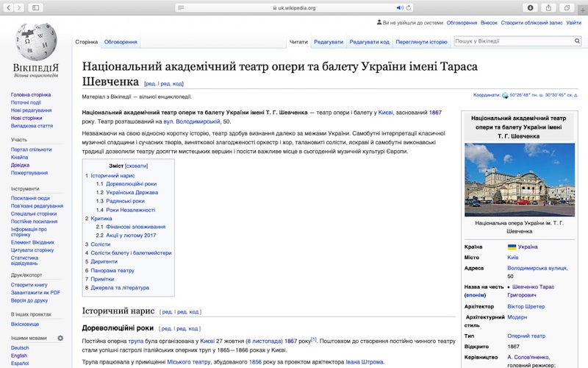Switch to the Deutsch language version

coord(20,347)
